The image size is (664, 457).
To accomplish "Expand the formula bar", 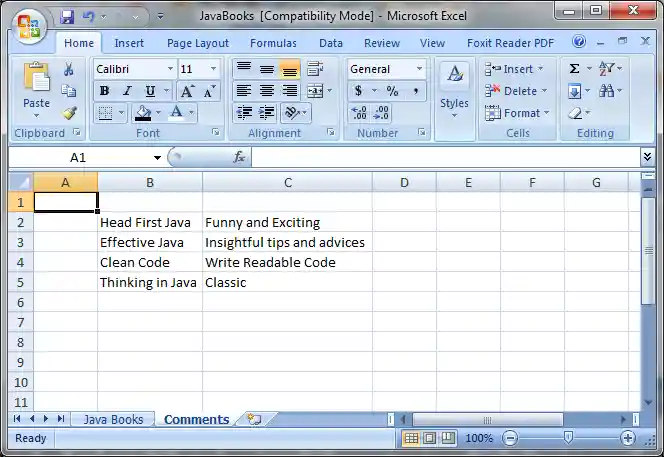I will click(x=647, y=157).
